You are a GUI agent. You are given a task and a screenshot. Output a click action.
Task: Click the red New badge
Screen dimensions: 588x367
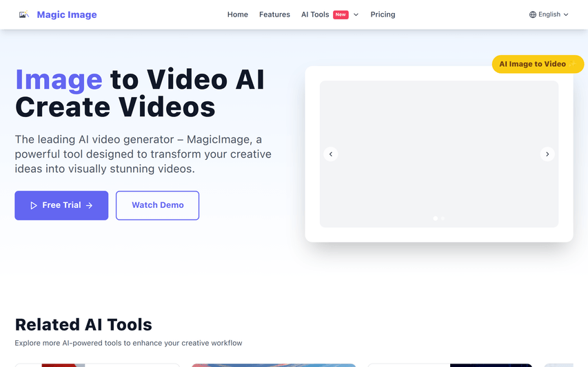[x=341, y=14]
